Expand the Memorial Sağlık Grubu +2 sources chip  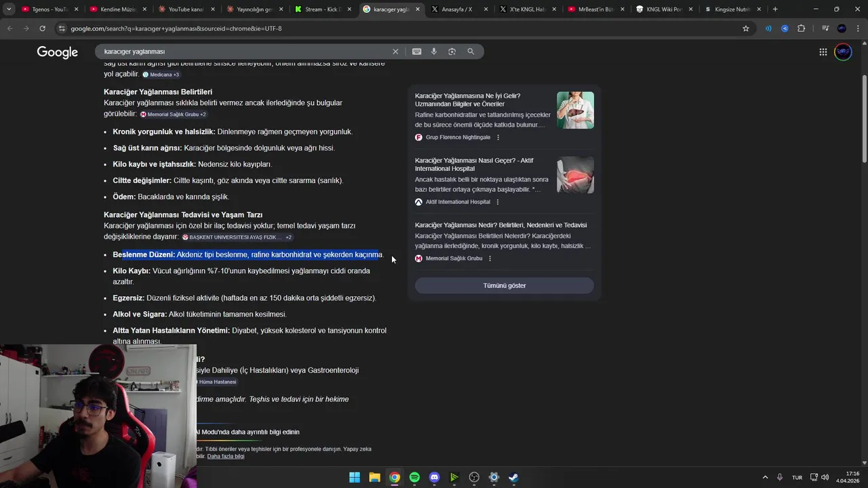point(173,115)
